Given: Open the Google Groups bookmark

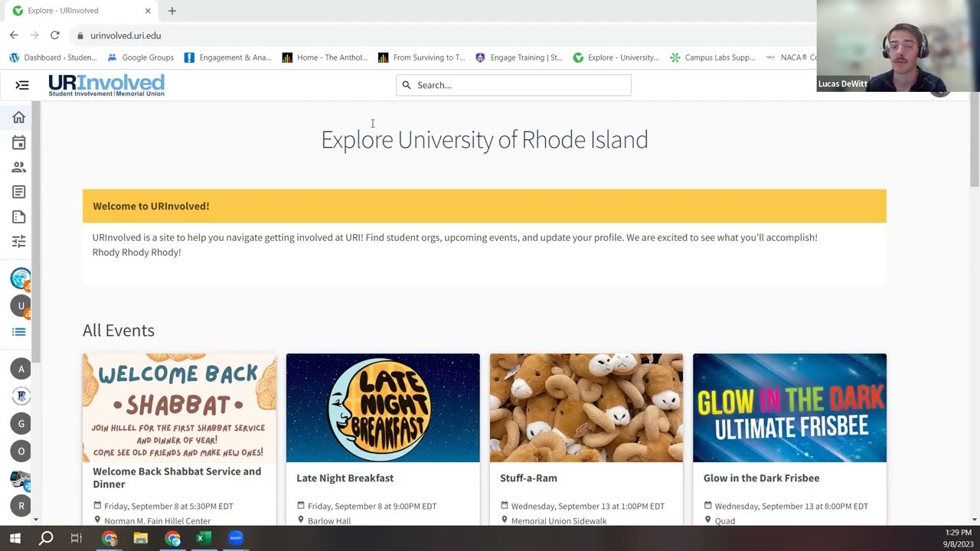Looking at the screenshot, I should (x=141, y=57).
